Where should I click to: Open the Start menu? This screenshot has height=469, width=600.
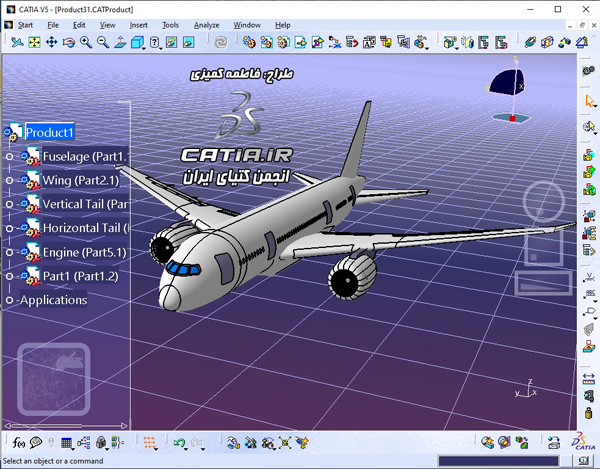click(25, 25)
